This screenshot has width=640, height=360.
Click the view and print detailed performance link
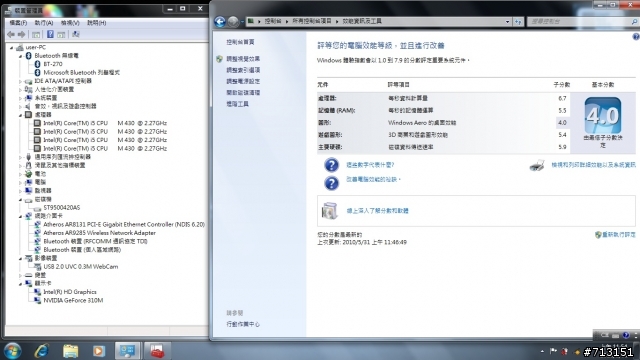(x=593, y=165)
